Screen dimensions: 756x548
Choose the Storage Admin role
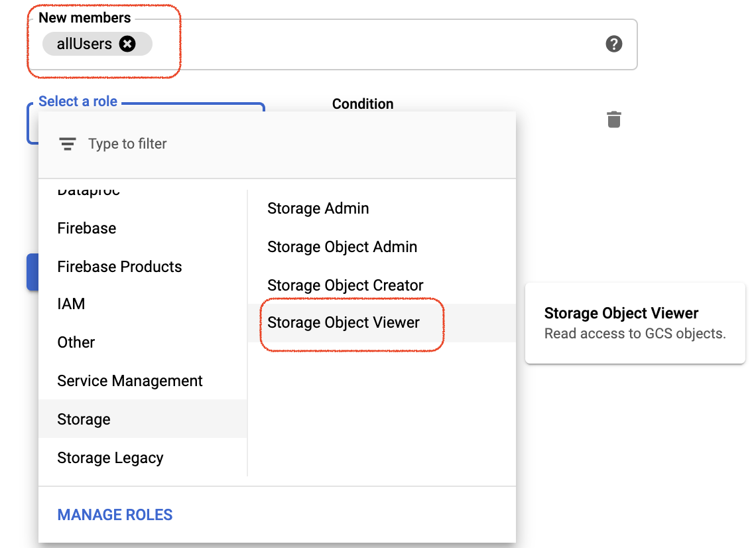pos(318,208)
